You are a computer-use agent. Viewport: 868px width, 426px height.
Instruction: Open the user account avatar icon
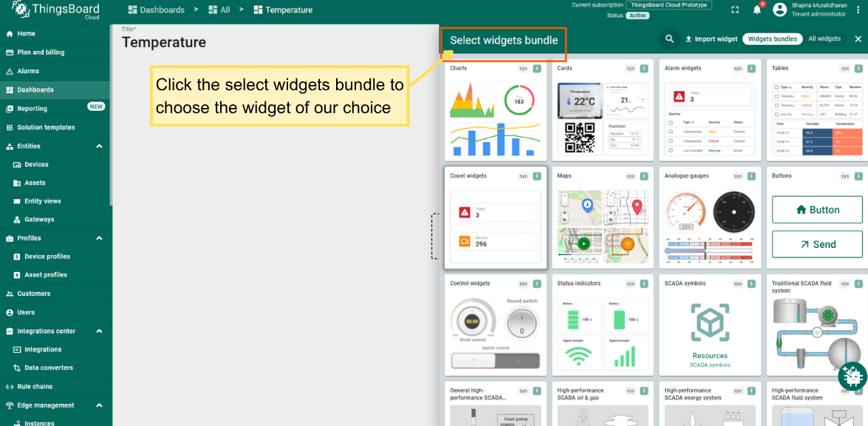coord(779,10)
